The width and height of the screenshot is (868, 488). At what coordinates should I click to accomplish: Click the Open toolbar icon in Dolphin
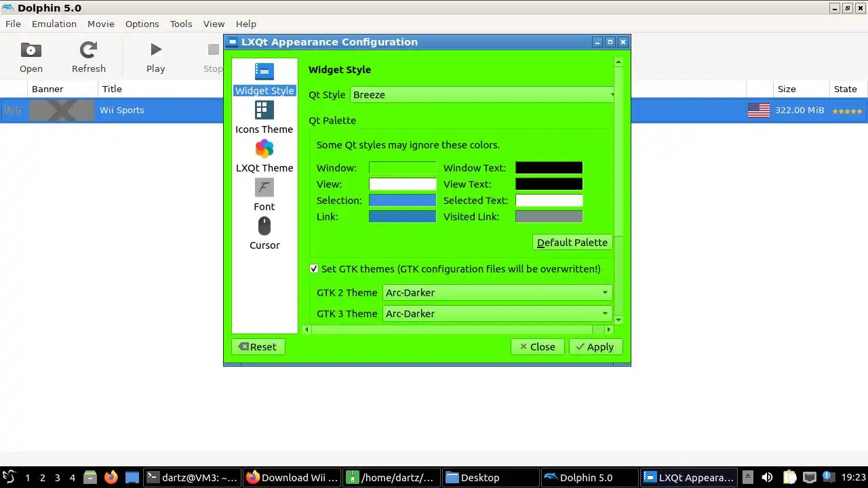31,57
